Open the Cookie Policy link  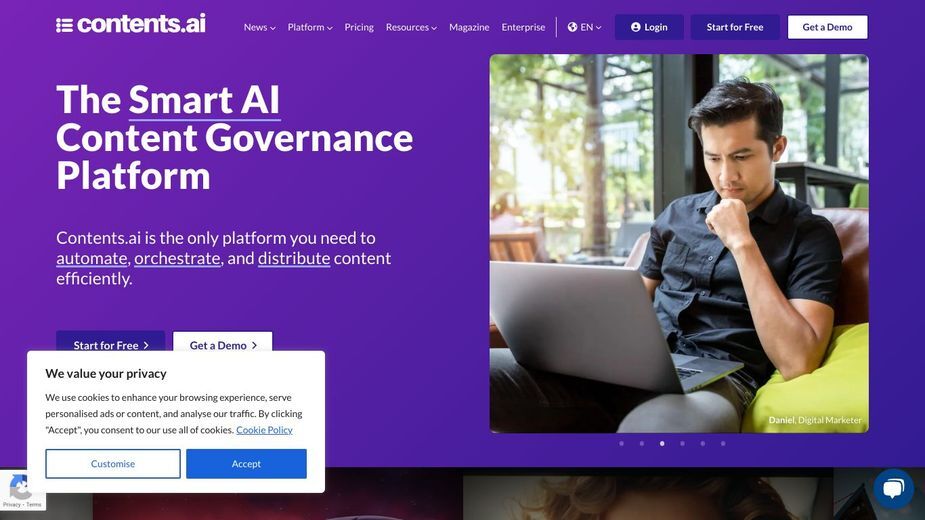pyautogui.click(x=264, y=430)
